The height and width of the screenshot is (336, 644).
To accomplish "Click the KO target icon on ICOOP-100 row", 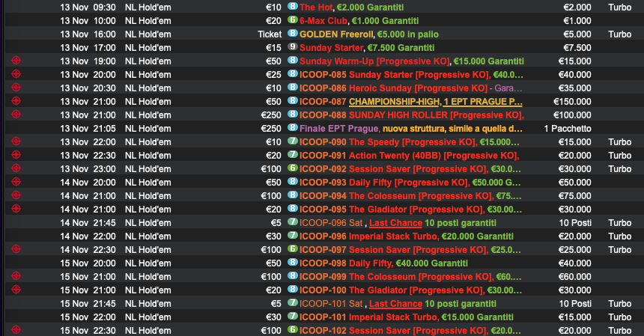I will click(x=16, y=290).
